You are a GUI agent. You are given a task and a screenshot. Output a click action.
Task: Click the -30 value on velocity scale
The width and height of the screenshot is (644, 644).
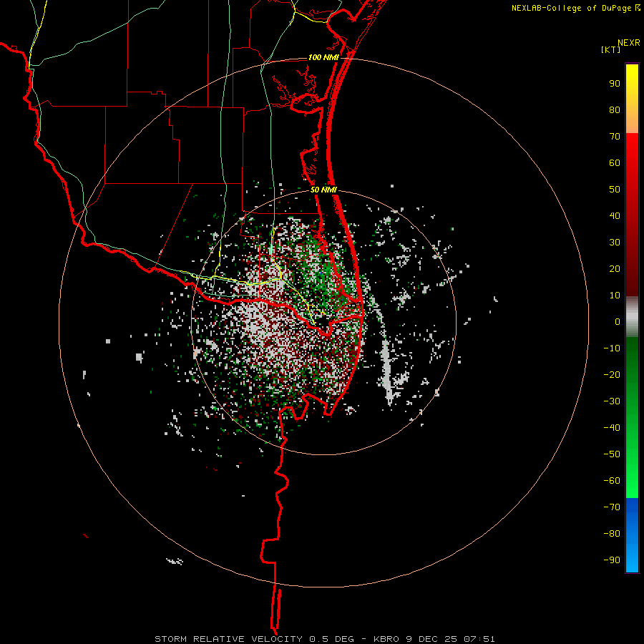point(612,401)
